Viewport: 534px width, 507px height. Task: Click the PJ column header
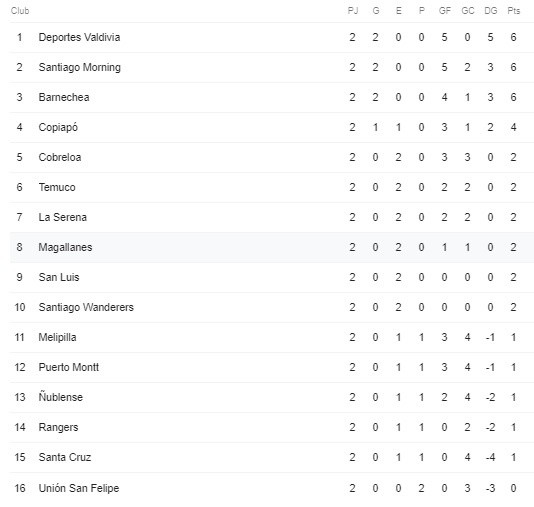click(352, 11)
